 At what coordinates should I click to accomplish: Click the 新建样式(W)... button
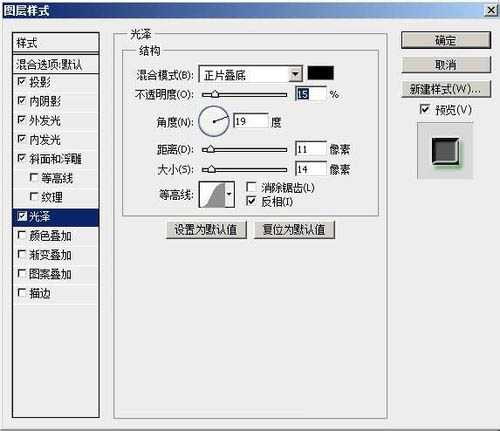click(x=446, y=89)
